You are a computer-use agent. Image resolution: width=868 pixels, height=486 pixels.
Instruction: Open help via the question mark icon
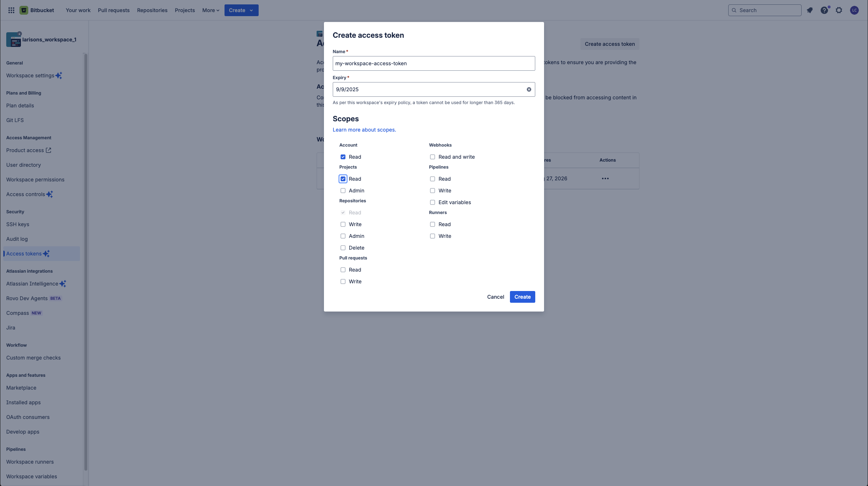pyautogui.click(x=824, y=10)
